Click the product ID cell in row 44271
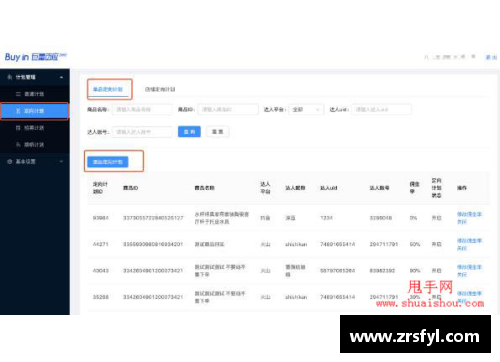500x362 pixels. [153, 244]
